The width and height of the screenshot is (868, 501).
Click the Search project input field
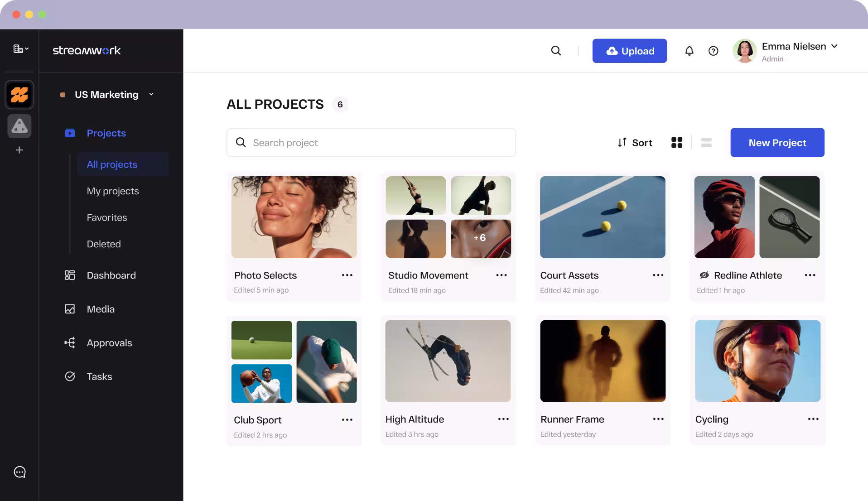pyautogui.click(x=371, y=143)
